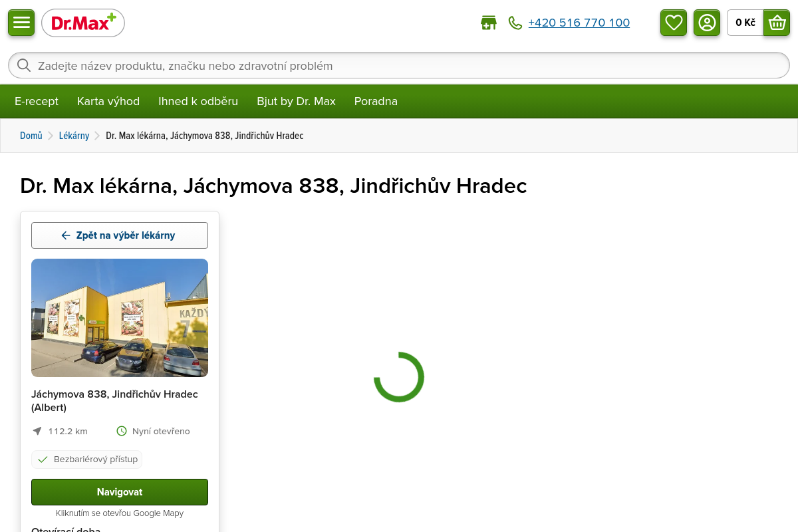Click the green Navigovat button
The width and height of the screenshot is (798, 532).
point(120,492)
